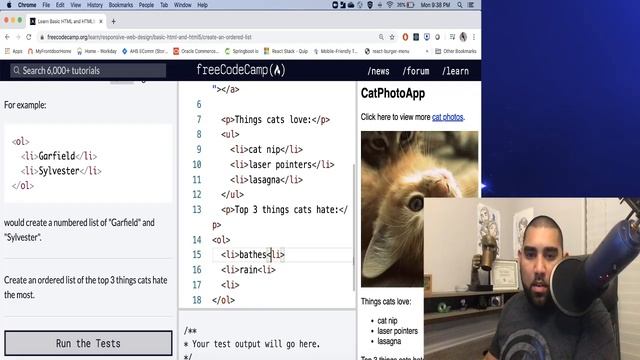Open the Oracle Commerce bookmark

point(196,51)
